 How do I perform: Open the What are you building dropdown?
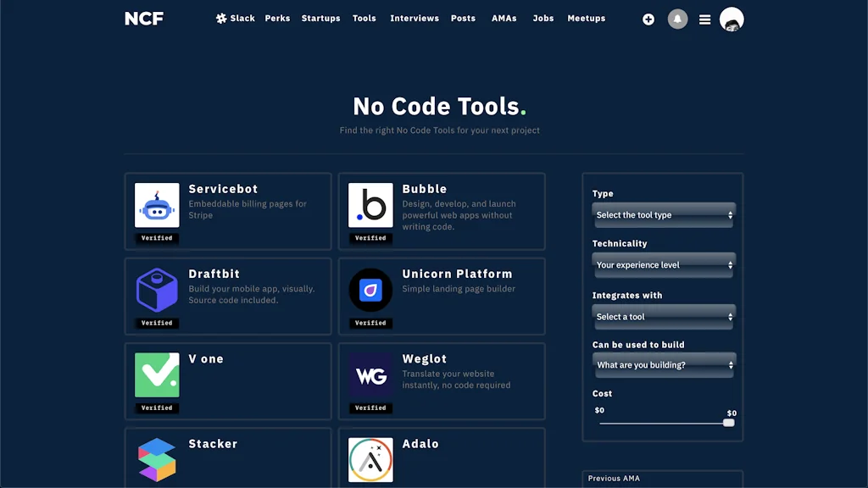click(x=663, y=364)
